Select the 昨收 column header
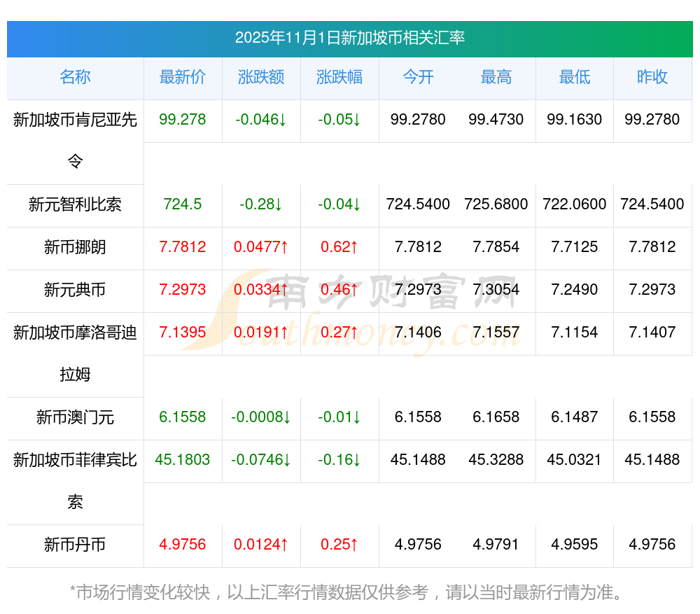 point(652,78)
